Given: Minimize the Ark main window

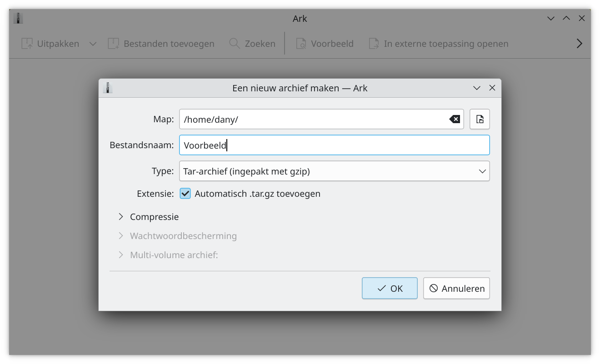Looking at the screenshot, I should coord(551,19).
